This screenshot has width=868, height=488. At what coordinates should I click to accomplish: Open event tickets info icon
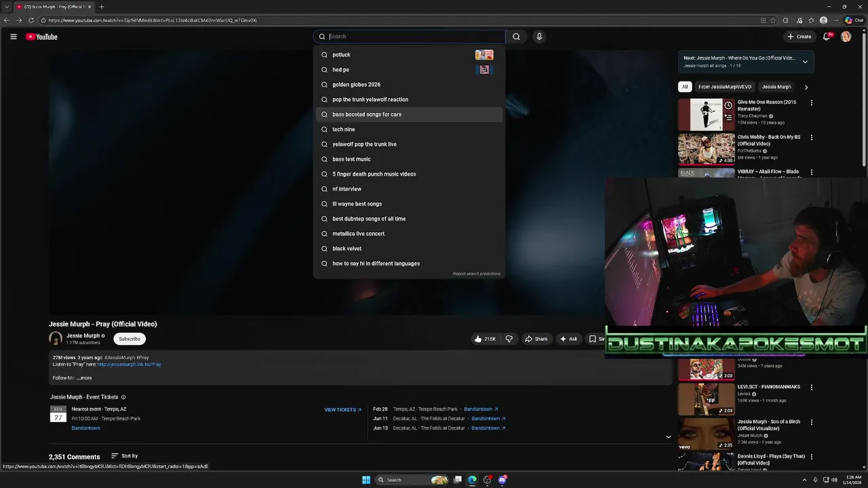123,397
